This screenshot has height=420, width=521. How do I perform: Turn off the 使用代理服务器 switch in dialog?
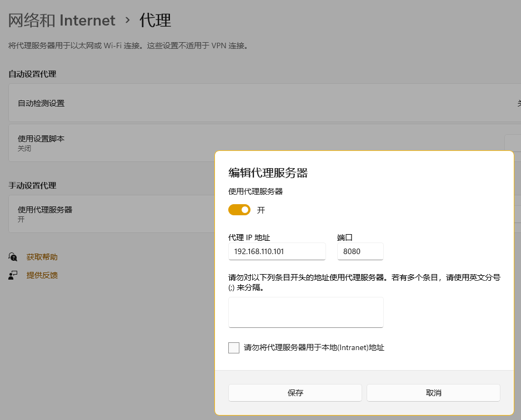239,210
